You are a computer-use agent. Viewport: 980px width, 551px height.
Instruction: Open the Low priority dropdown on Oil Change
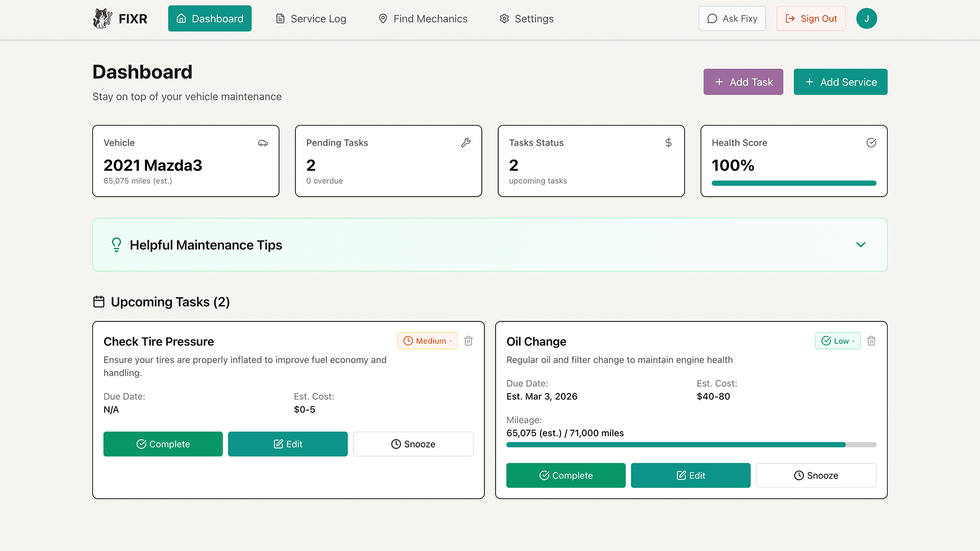tap(837, 341)
